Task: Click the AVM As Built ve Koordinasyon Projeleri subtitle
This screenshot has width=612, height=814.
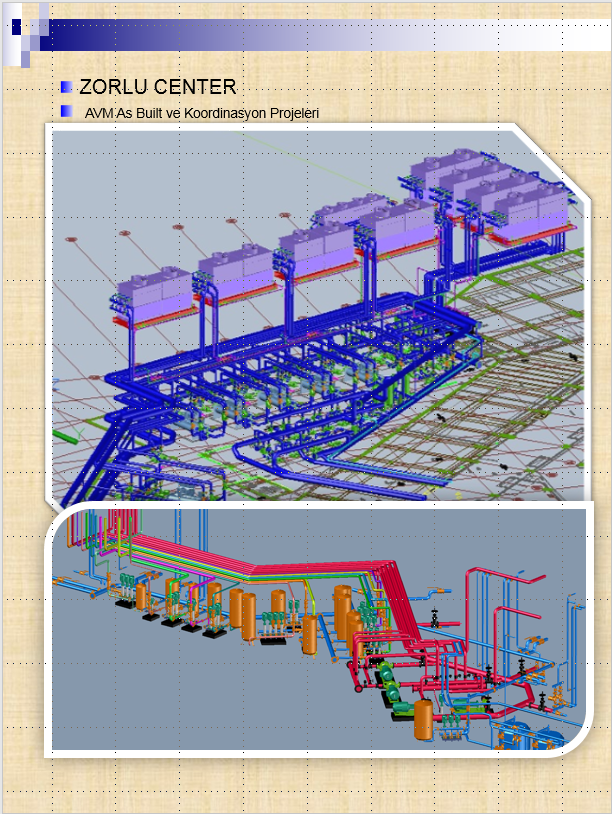Action: pos(202,113)
